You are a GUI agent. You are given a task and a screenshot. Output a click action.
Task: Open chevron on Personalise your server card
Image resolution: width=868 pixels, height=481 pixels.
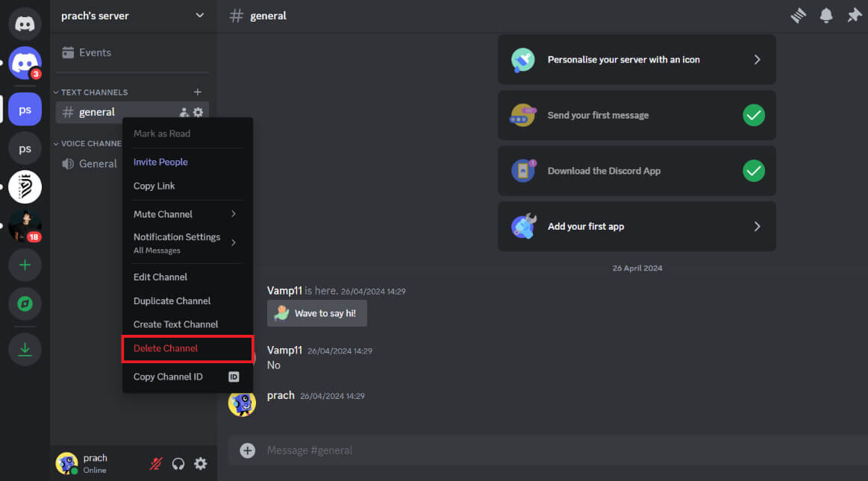(757, 60)
